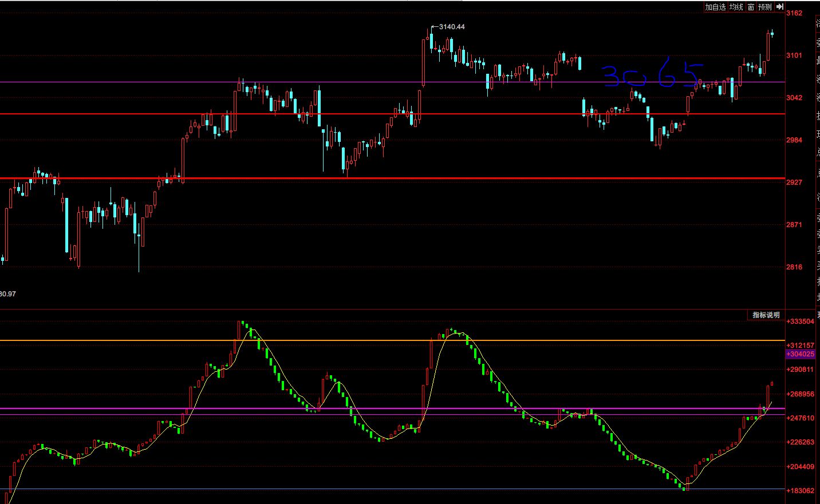Click the 2927 price axis label
This screenshot has width=820, height=504.
point(794,182)
